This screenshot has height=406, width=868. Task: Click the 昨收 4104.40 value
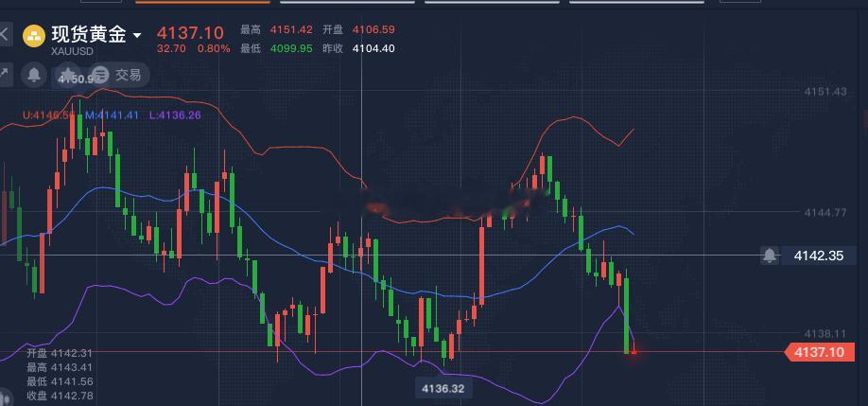pos(373,49)
